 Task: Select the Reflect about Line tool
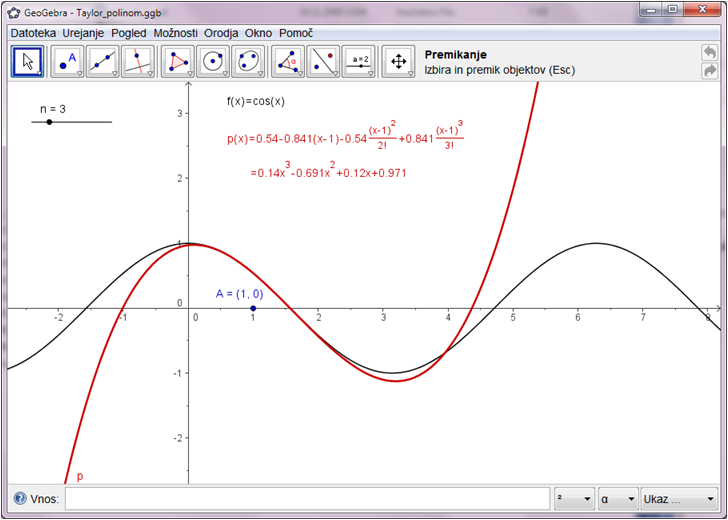(x=323, y=61)
